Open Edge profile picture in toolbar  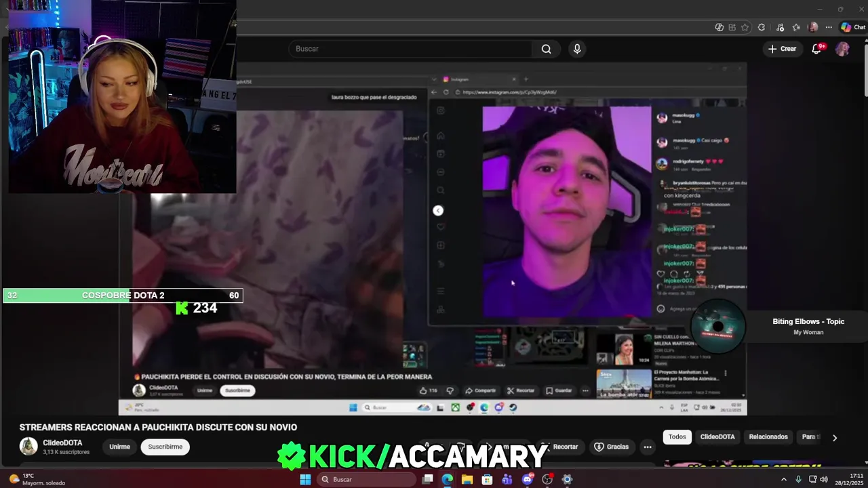click(x=813, y=27)
